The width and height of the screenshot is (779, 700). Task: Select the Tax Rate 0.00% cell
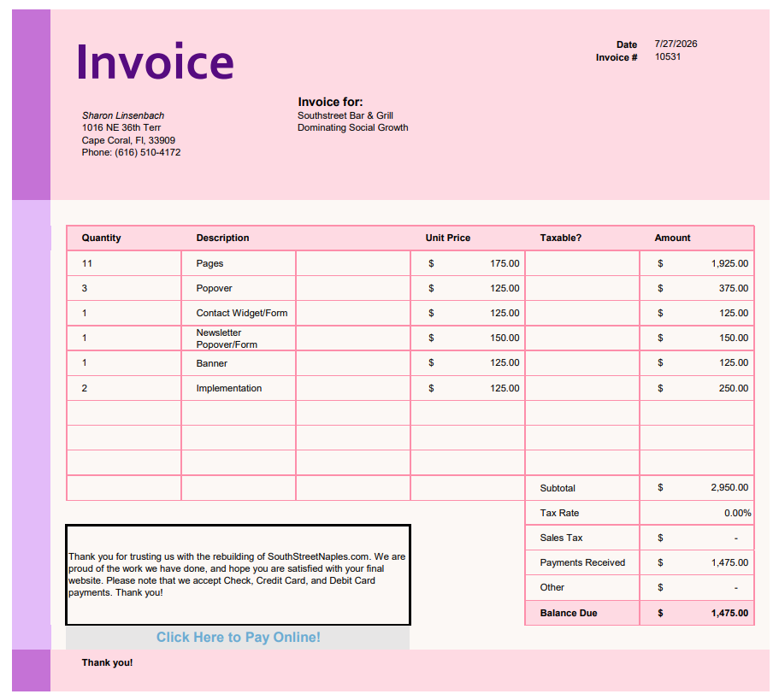[x=697, y=513]
